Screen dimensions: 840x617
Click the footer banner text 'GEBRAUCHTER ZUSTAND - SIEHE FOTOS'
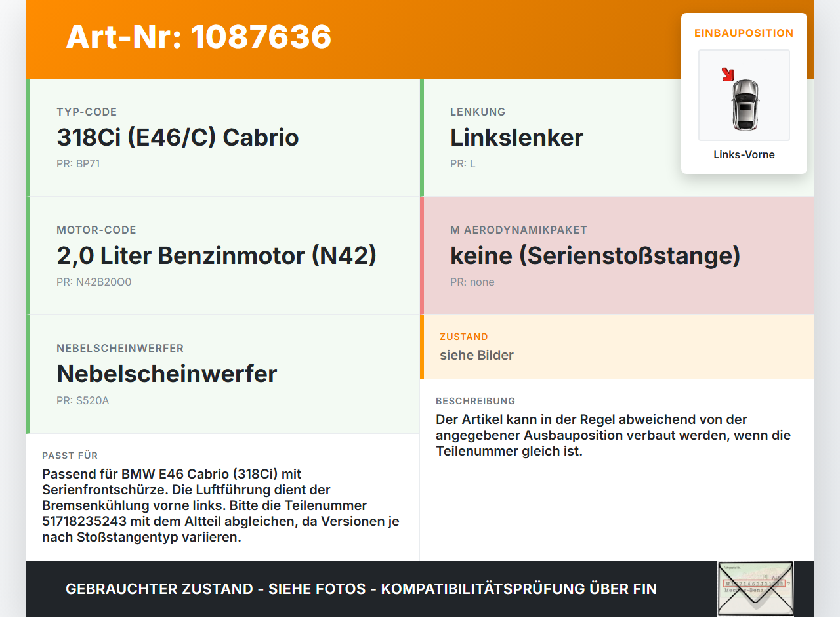(216, 589)
